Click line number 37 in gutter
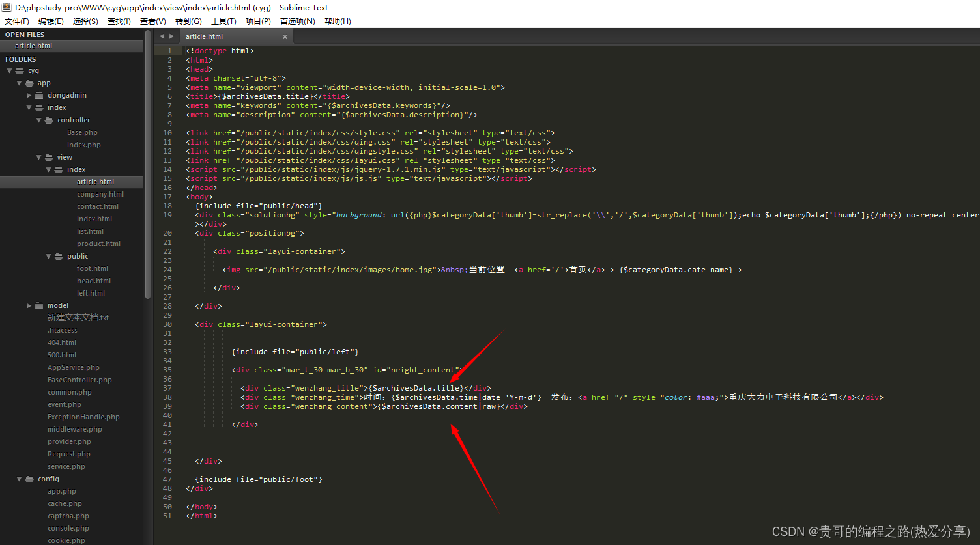This screenshot has width=980, height=545. coord(167,388)
